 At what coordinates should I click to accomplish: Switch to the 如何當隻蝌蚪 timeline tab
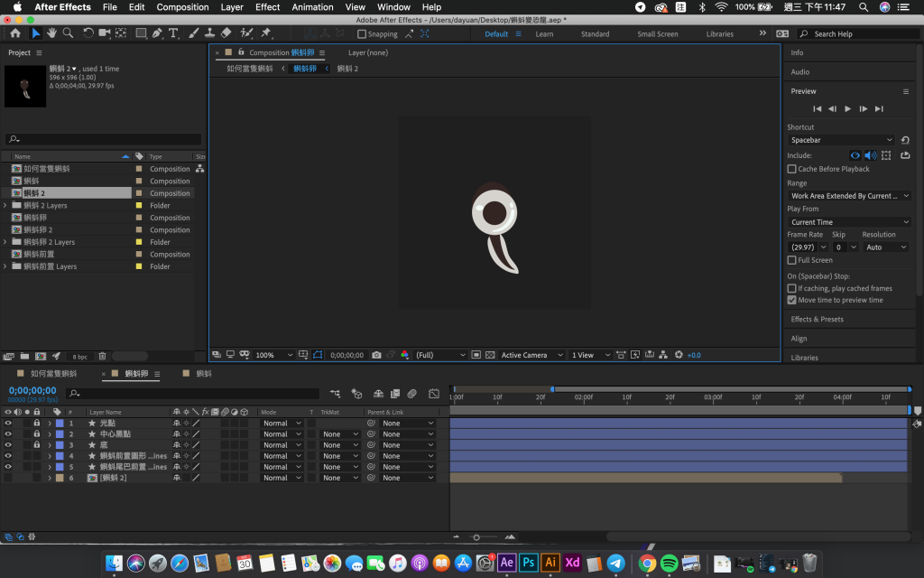(x=53, y=373)
